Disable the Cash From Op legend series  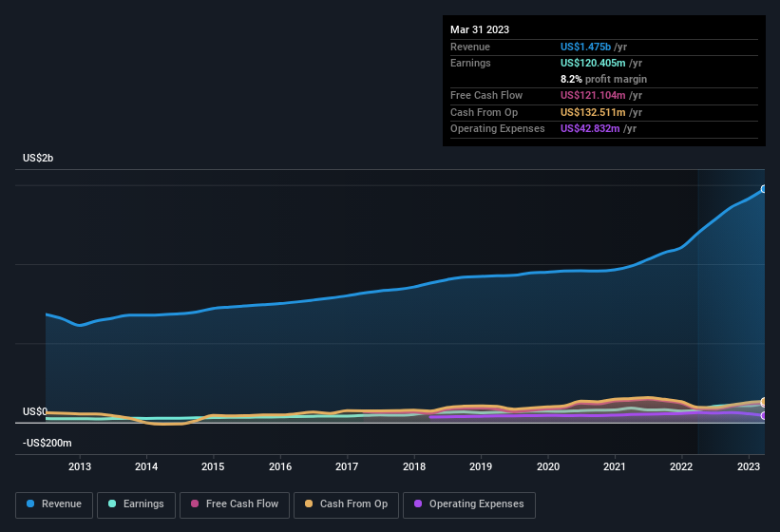[x=345, y=503]
